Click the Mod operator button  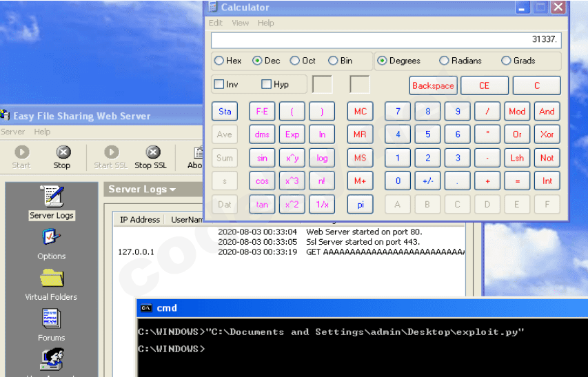(517, 111)
